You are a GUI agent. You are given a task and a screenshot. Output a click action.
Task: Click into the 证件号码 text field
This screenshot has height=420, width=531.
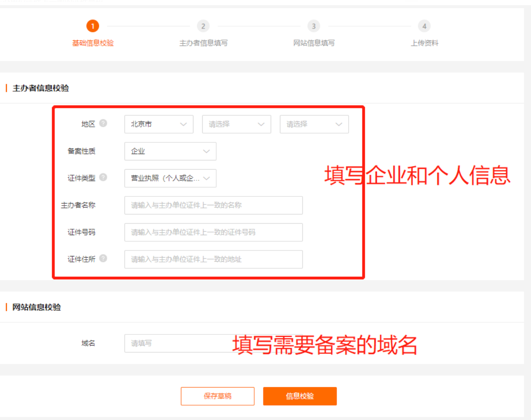pyautogui.click(x=213, y=232)
